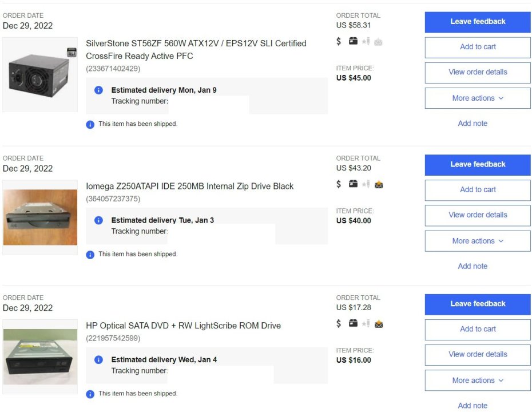This screenshot has height=412, width=532.
Task: Add the Iomega Zip Drive to cart
Action: (478, 190)
